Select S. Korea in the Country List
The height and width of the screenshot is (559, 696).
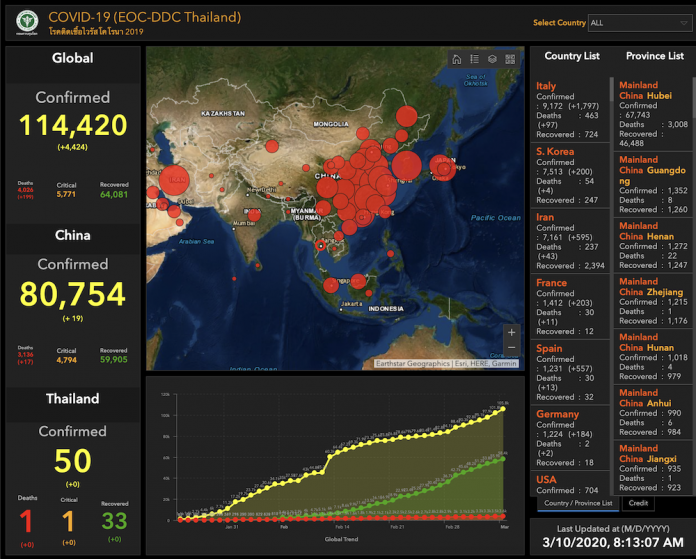(x=570, y=175)
